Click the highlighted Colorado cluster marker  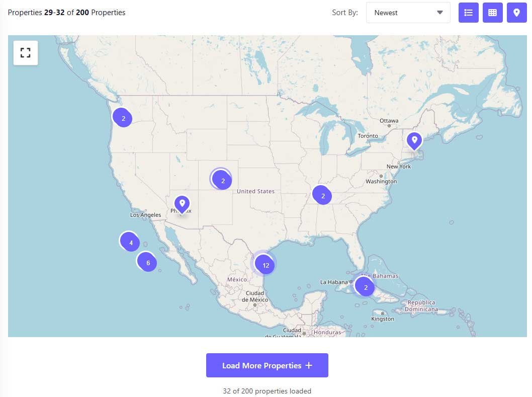[222, 179]
